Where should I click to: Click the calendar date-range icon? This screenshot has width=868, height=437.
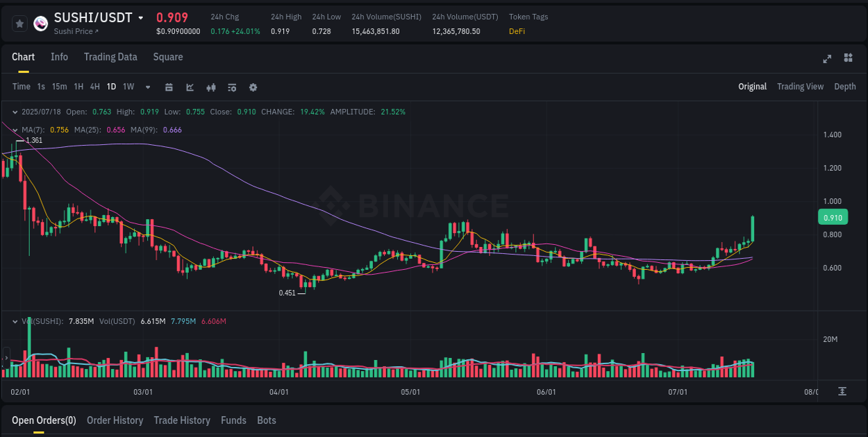click(169, 87)
